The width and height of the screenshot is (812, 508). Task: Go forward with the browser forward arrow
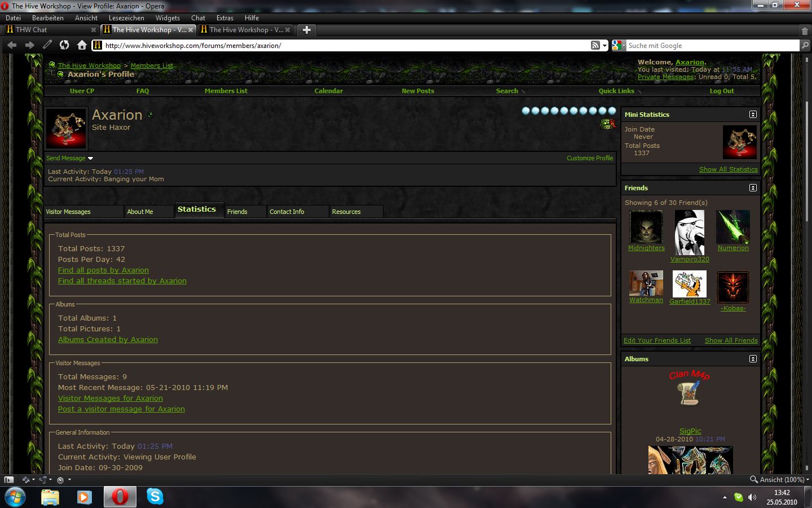(x=30, y=45)
